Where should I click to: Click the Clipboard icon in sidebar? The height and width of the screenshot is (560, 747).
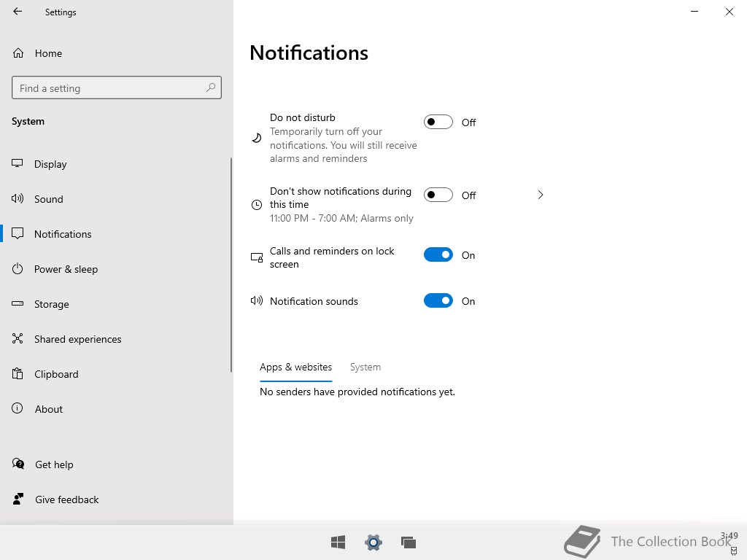pyautogui.click(x=18, y=374)
